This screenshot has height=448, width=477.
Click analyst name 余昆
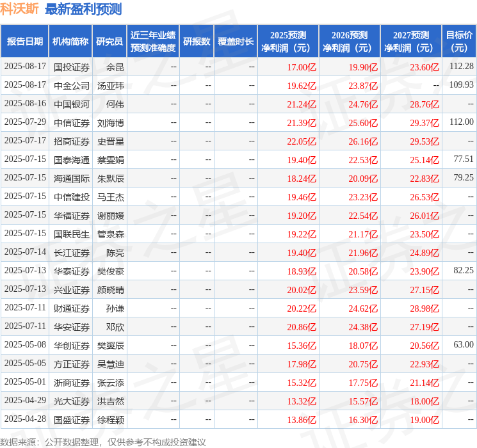pyautogui.click(x=115, y=67)
